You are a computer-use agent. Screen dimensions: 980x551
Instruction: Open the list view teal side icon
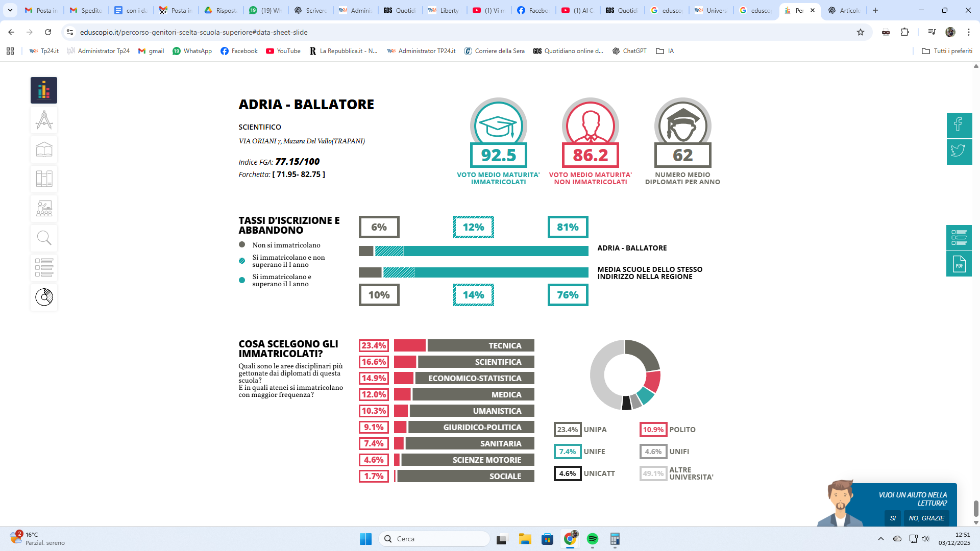pyautogui.click(x=959, y=237)
